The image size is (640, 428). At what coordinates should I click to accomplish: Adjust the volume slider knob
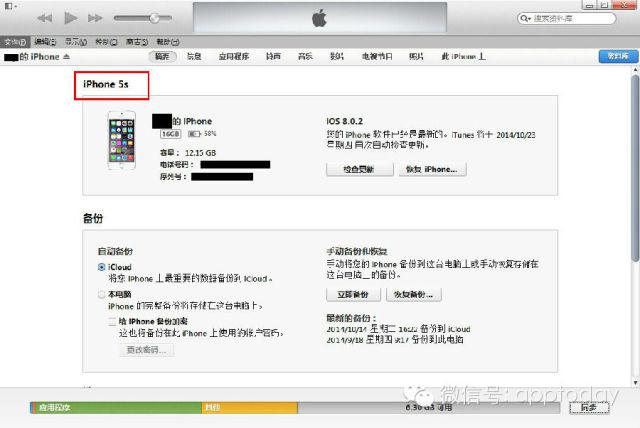tap(155, 18)
